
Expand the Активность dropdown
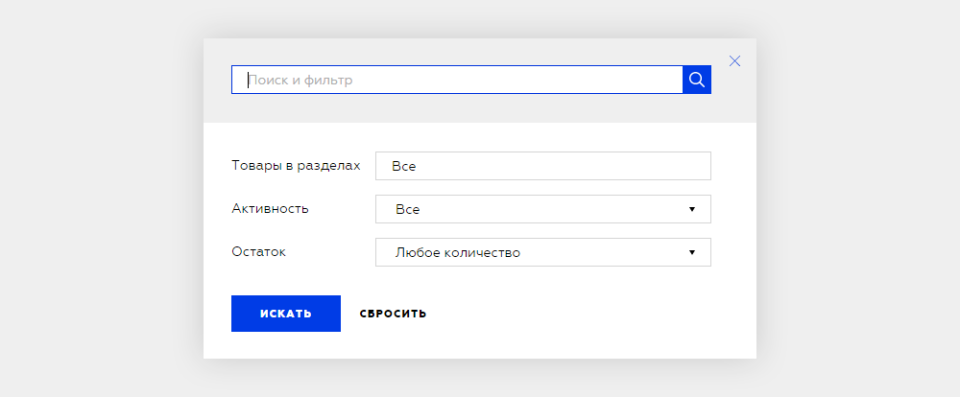click(543, 210)
